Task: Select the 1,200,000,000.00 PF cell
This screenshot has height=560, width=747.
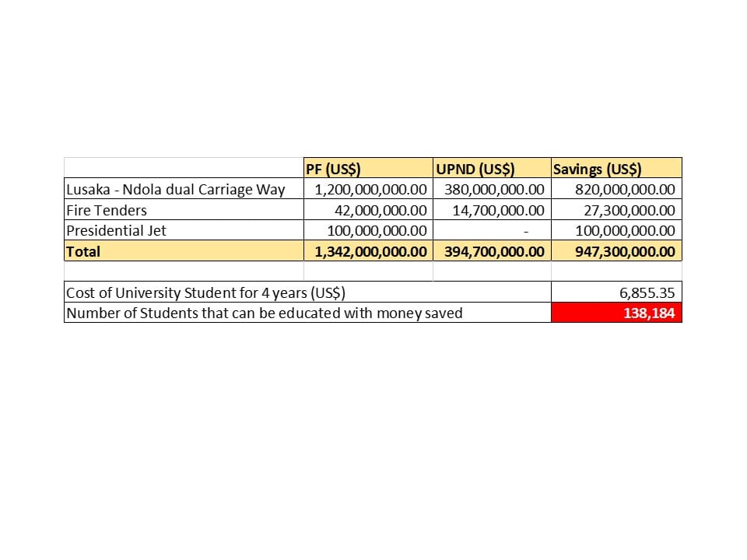Action: click(368, 189)
